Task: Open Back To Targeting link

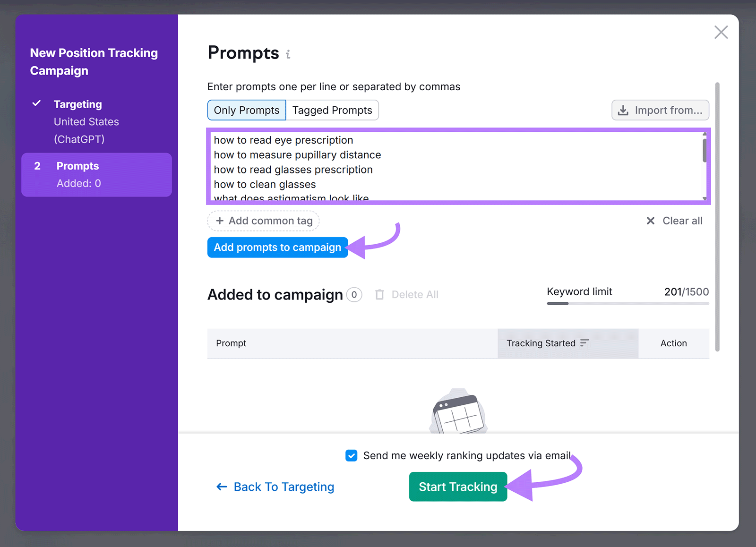Action: [x=283, y=487]
